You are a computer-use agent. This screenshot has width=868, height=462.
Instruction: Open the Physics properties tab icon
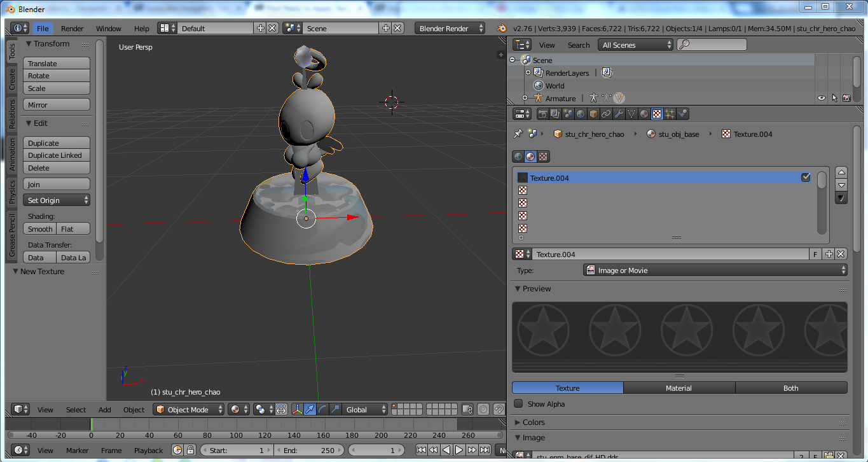682,114
